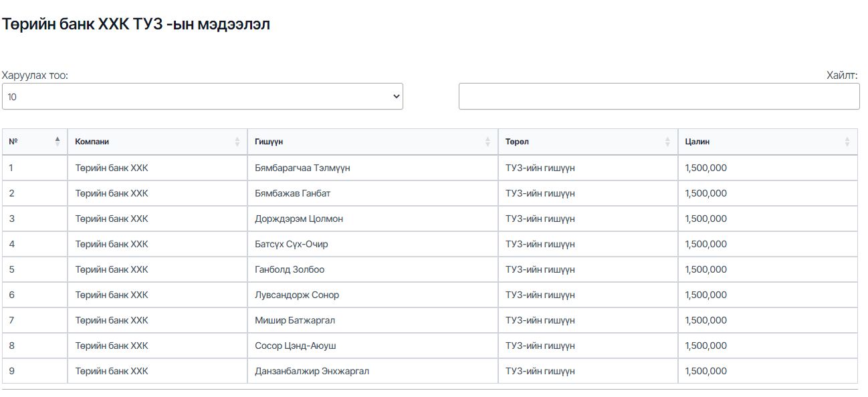Open the Харуулах тоо dropdown
Viewport: 868px width, 397px height.
[x=202, y=96]
